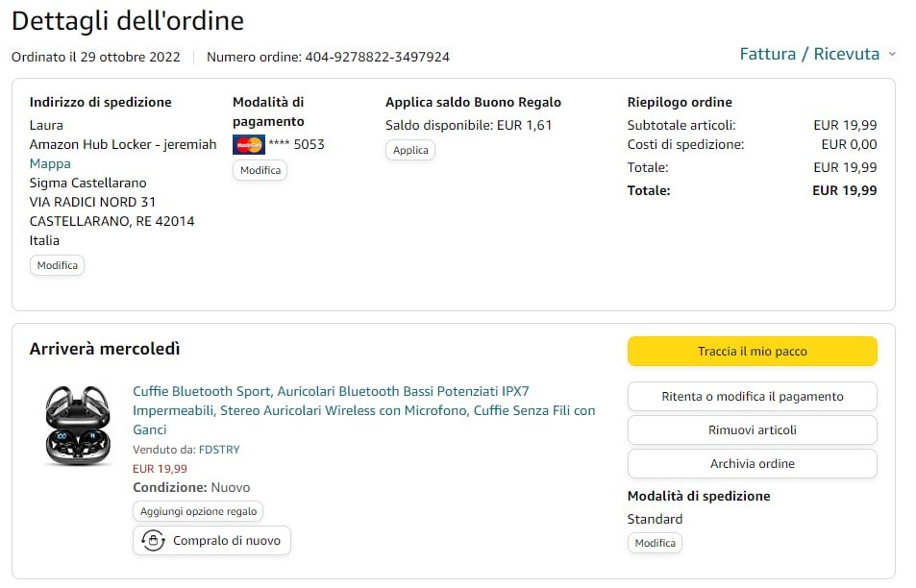916x588 pixels.
Task: Click Traccia il mio pacco button
Action: 752,352
